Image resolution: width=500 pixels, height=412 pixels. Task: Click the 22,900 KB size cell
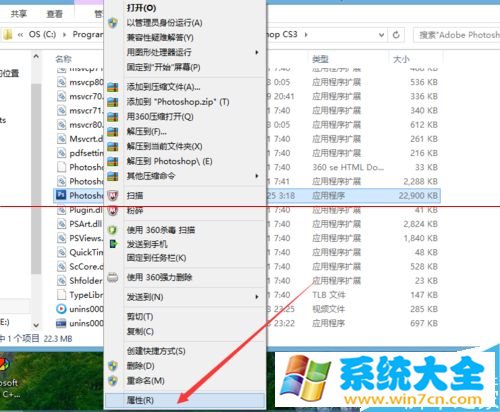point(418,195)
